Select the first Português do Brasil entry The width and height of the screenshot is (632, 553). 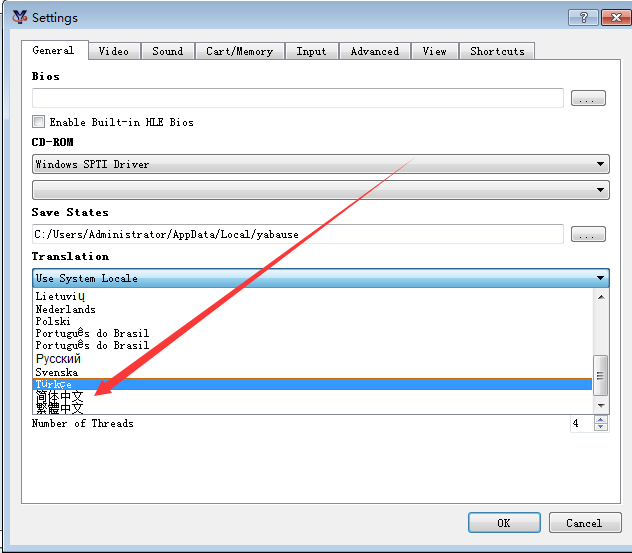[312, 333]
